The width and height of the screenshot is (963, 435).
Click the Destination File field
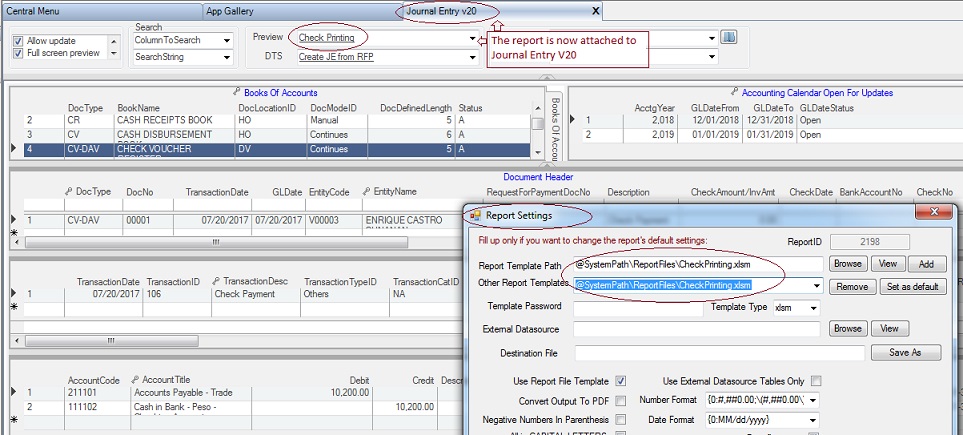pyautogui.click(x=719, y=353)
